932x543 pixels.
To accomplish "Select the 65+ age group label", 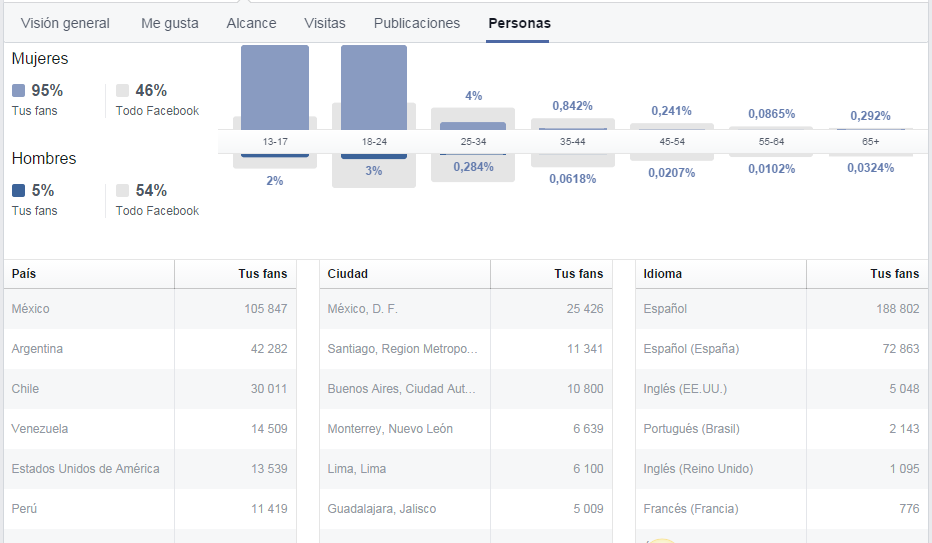I will [x=870, y=141].
